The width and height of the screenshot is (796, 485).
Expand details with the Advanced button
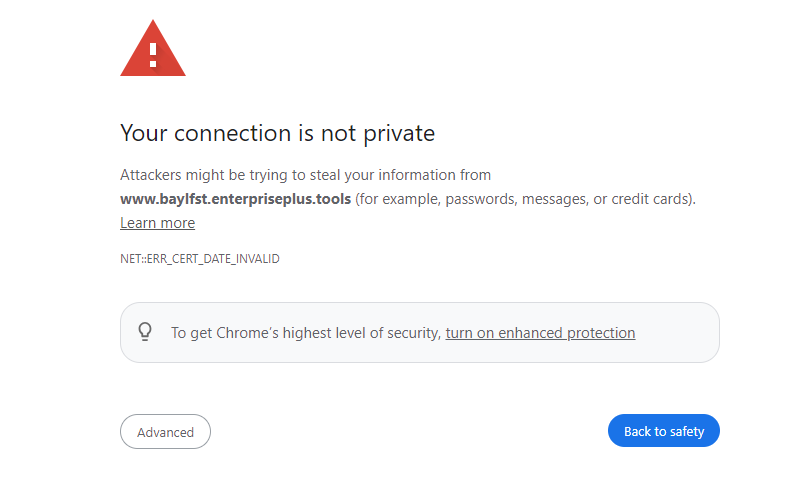tap(165, 432)
